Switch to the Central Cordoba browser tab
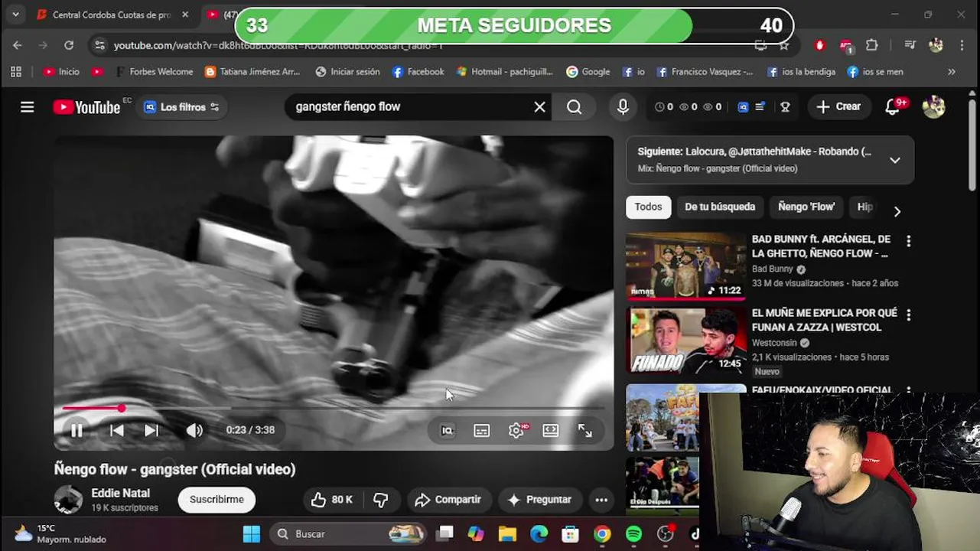 (x=111, y=15)
